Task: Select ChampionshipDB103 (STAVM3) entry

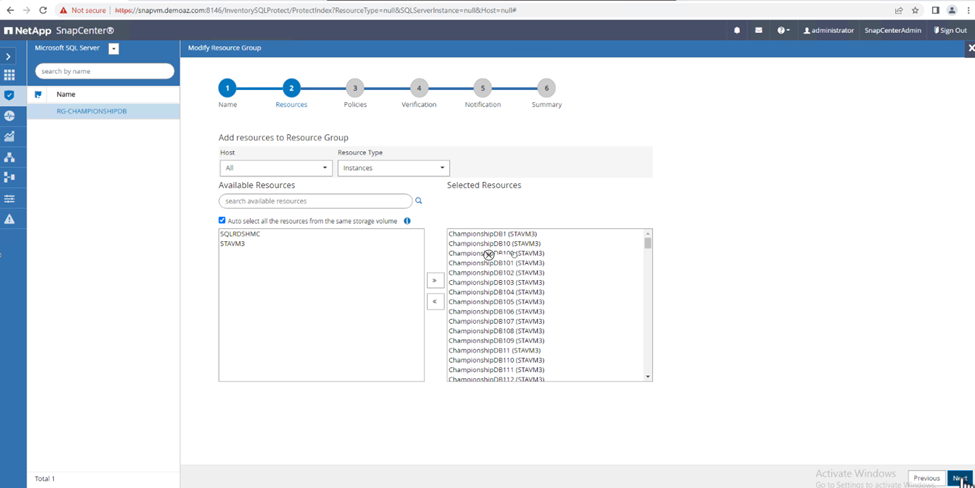Action: pos(496,282)
